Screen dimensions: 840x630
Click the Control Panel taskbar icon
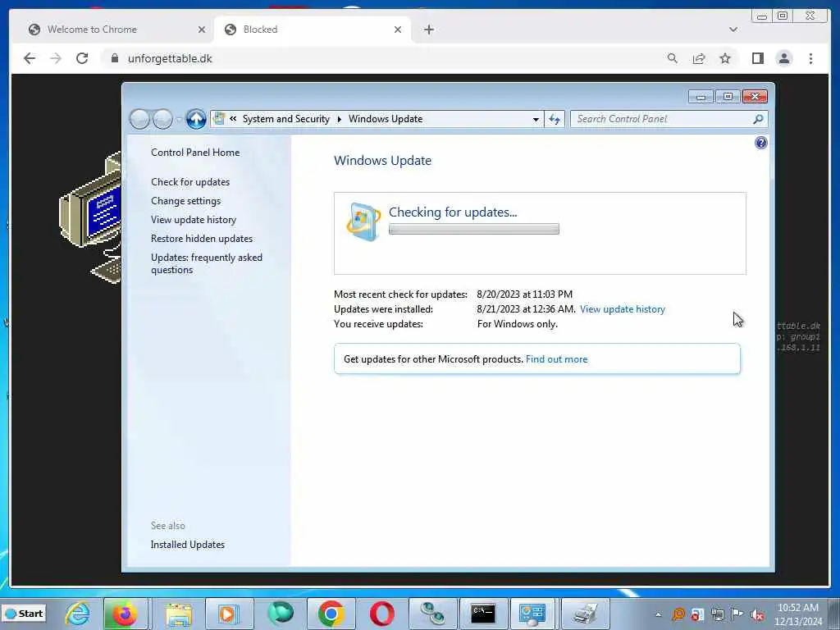pyautogui.click(x=532, y=614)
